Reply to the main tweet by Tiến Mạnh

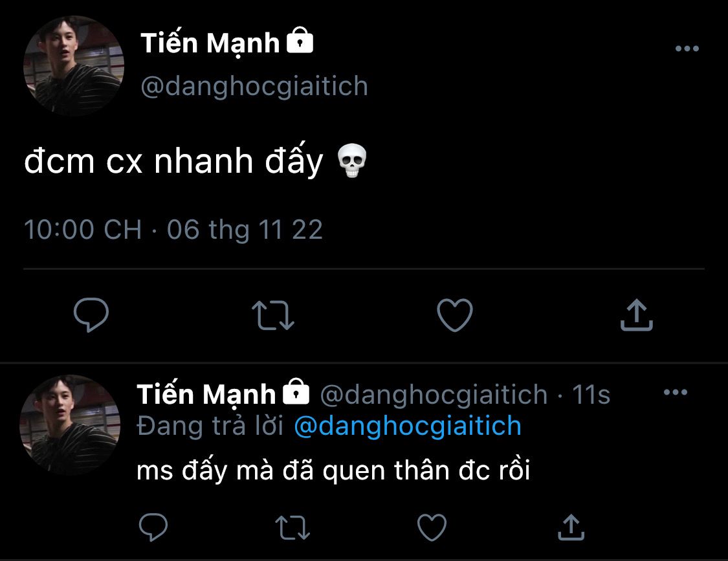click(x=91, y=315)
